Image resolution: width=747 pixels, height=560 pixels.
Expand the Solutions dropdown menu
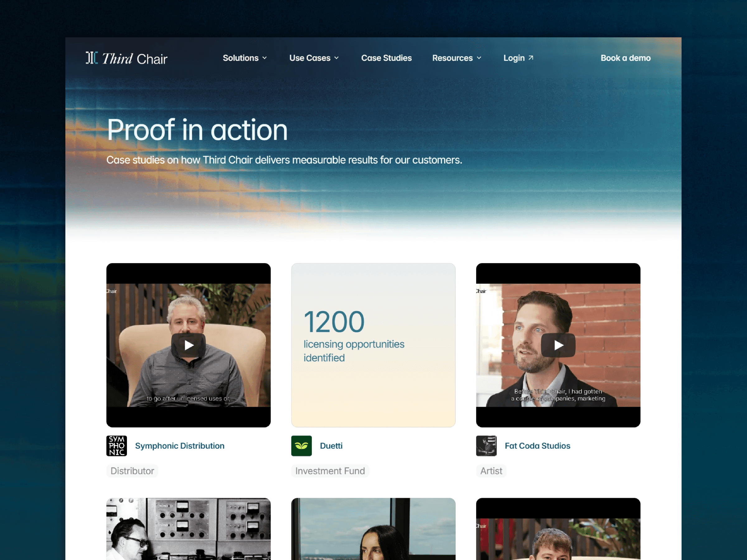[245, 58]
